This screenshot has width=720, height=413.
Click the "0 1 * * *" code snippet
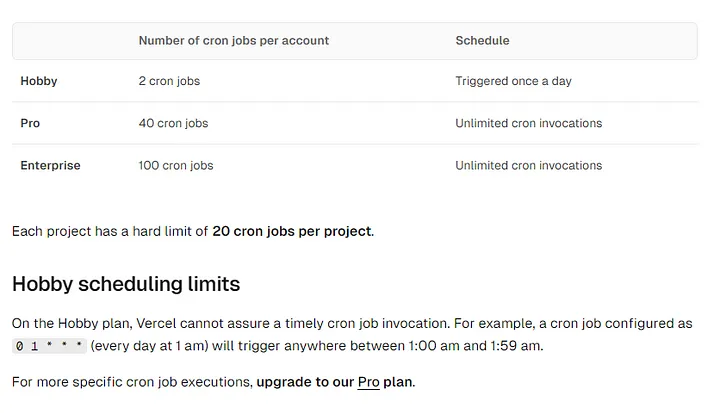49,346
